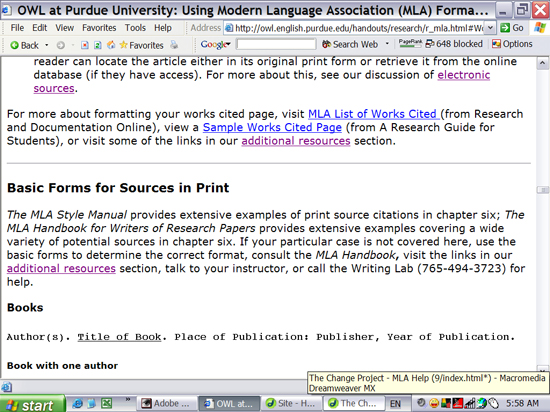
Task: Open Google toolbar Options
Action: pyautogui.click(x=512, y=44)
